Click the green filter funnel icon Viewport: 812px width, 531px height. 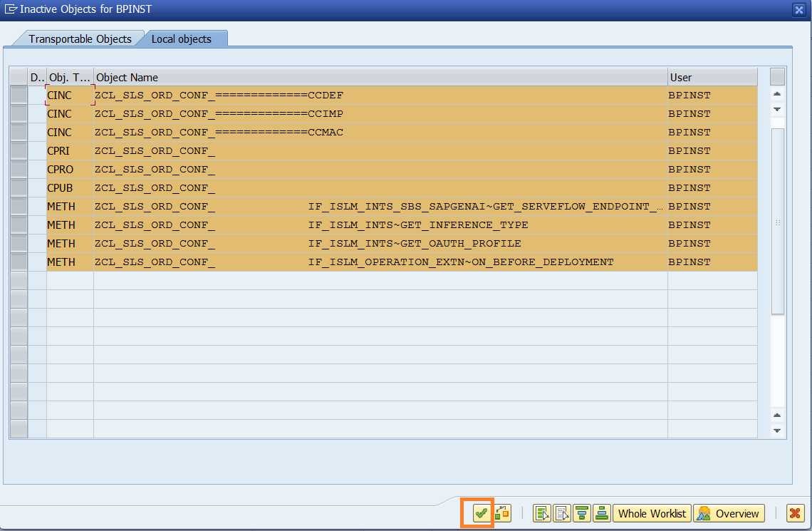[x=583, y=513]
